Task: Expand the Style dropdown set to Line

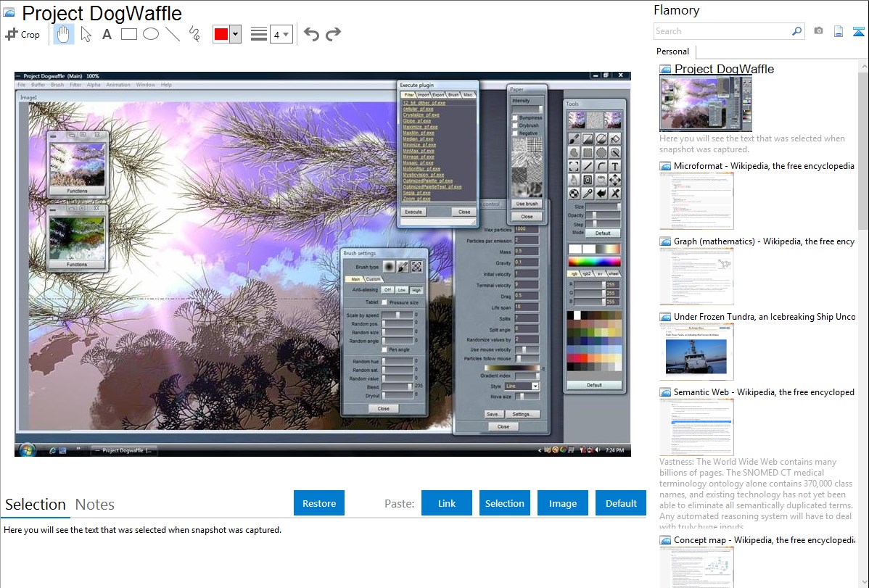Action: (535, 386)
